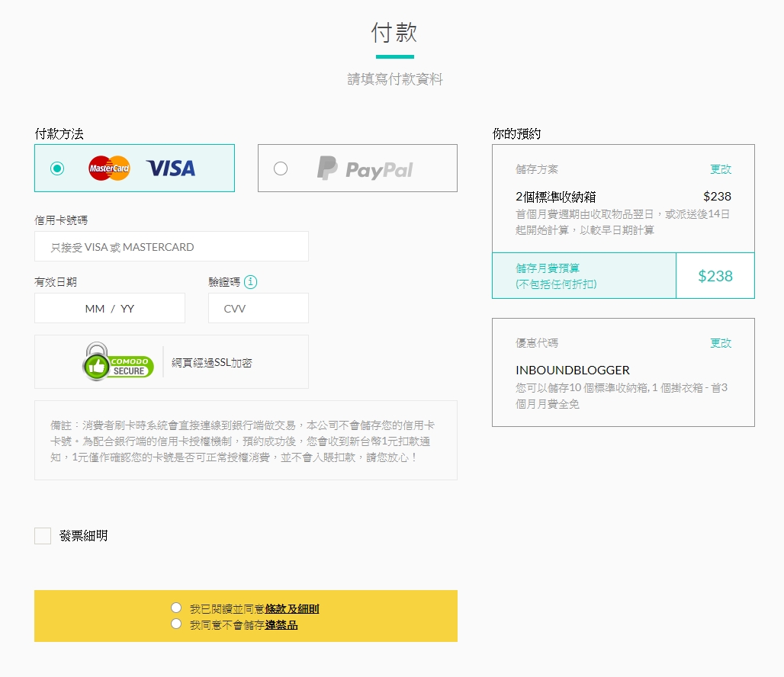This screenshot has height=677, width=784.
Task: Click the 儲存月費預算 label
Action: click(x=548, y=268)
